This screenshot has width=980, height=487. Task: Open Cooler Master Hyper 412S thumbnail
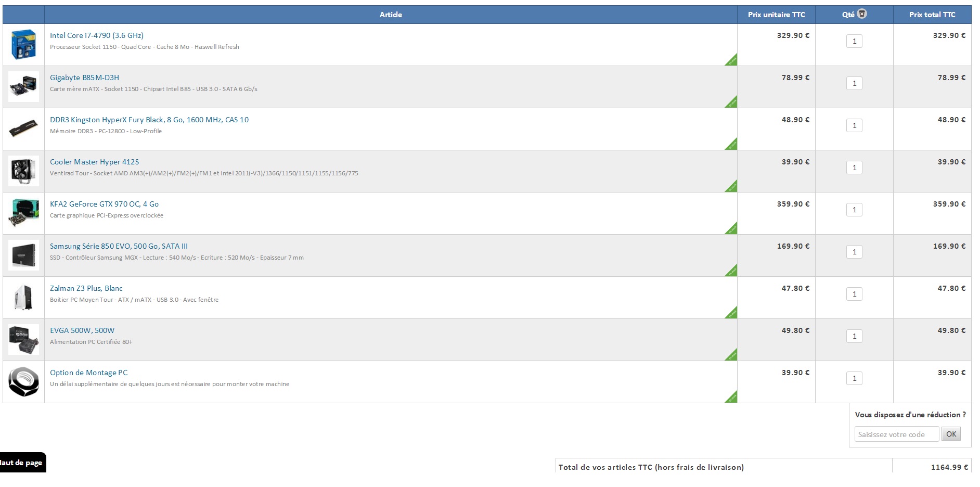pos(23,171)
